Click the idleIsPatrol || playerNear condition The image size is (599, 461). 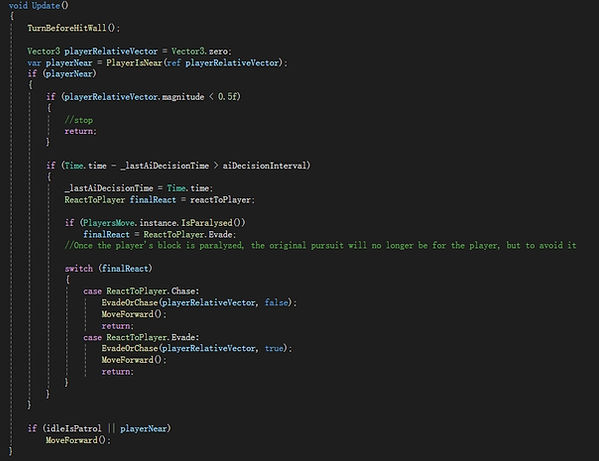99,429
